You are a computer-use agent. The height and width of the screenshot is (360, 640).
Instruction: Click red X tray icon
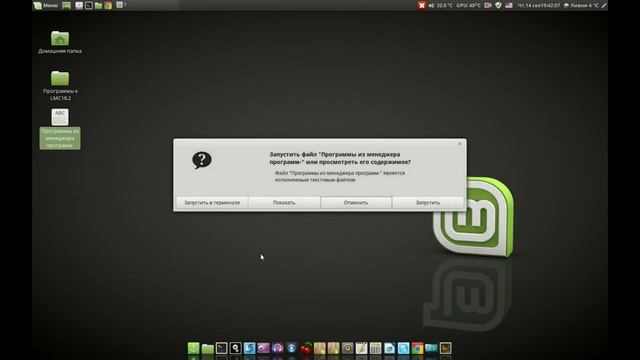click(x=422, y=5)
